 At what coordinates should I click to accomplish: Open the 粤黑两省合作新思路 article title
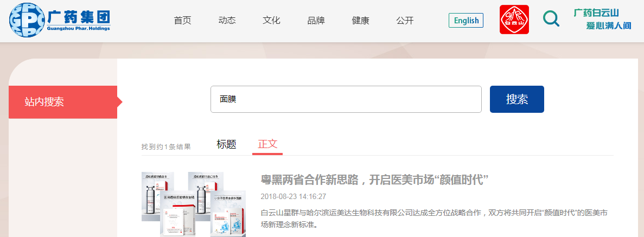(375, 180)
